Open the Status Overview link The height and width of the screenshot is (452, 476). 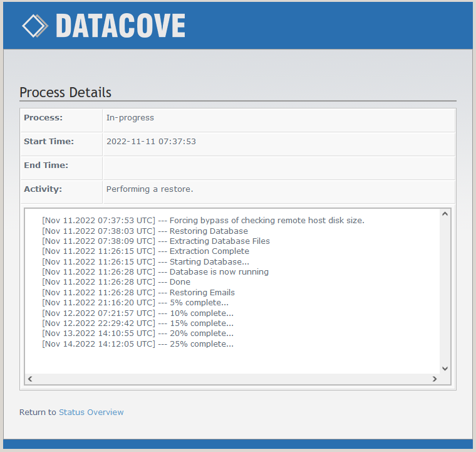(91, 412)
